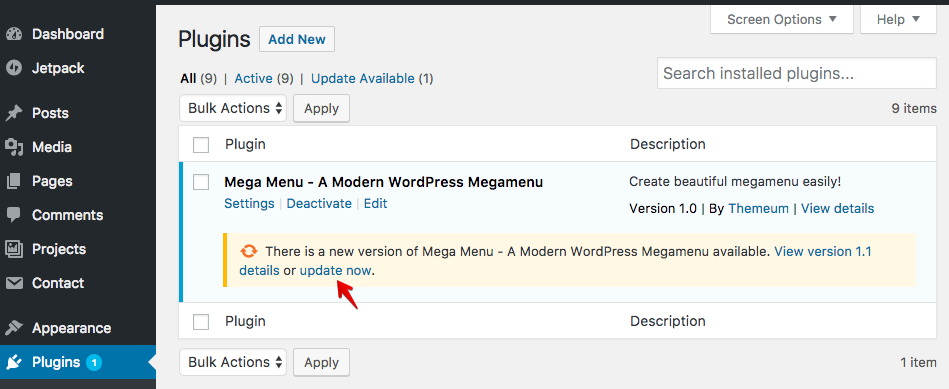Click the Pages stacked-sheets icon
The height and width of the screenshot is (389, 949).
pos(14,181)
